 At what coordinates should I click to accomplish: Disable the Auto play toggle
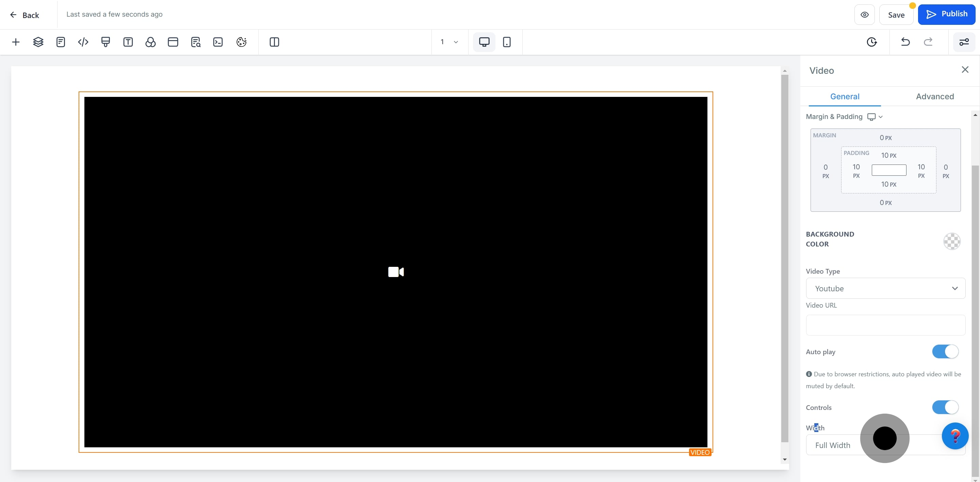(x=945, y=351)
